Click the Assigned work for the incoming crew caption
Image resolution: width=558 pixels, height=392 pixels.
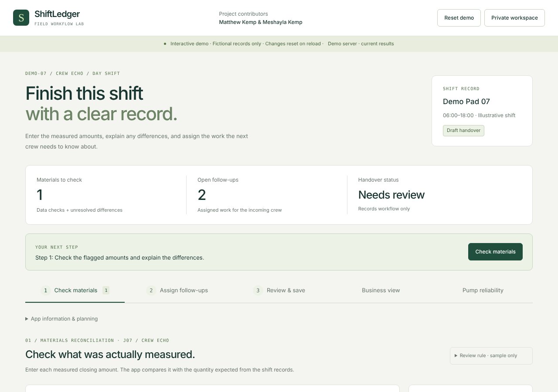(x=240, y=210)
